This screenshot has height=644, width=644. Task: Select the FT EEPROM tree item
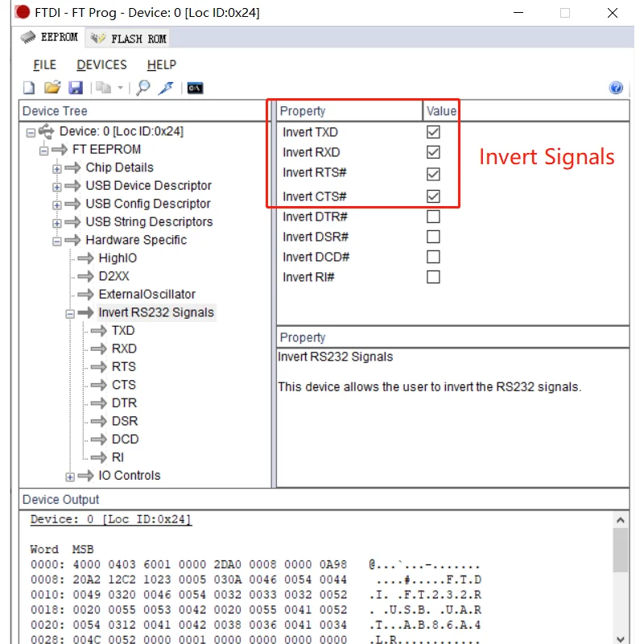(x=106, y=150)
